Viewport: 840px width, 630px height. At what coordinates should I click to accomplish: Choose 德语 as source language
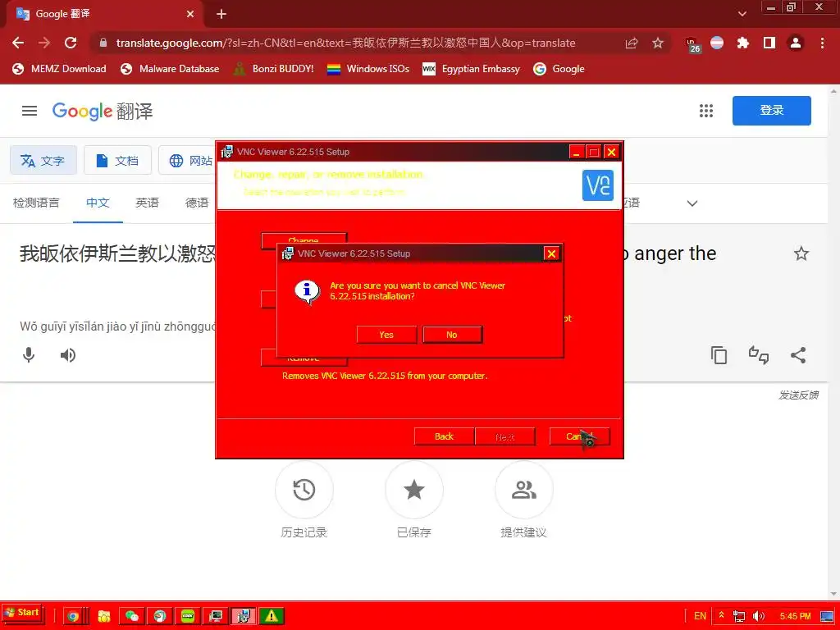click(x=197, y=203)
